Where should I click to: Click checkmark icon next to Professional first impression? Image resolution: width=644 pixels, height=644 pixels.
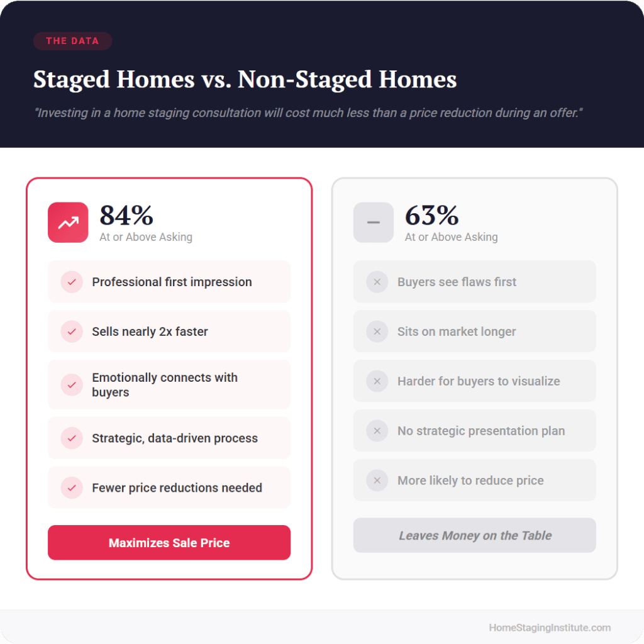[72, 282]
